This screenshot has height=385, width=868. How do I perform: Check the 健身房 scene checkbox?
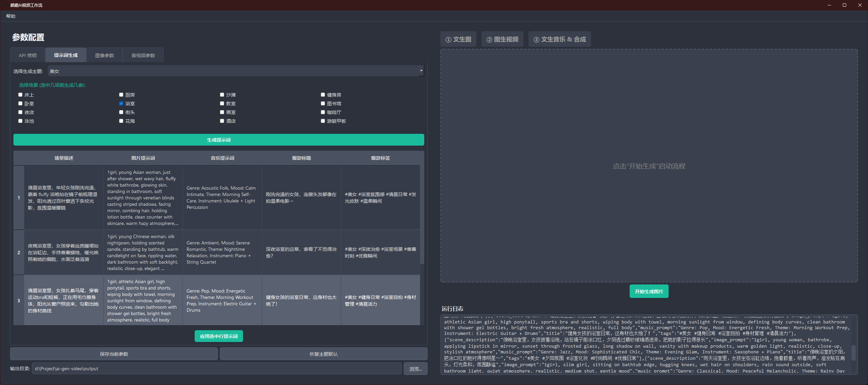323,95
